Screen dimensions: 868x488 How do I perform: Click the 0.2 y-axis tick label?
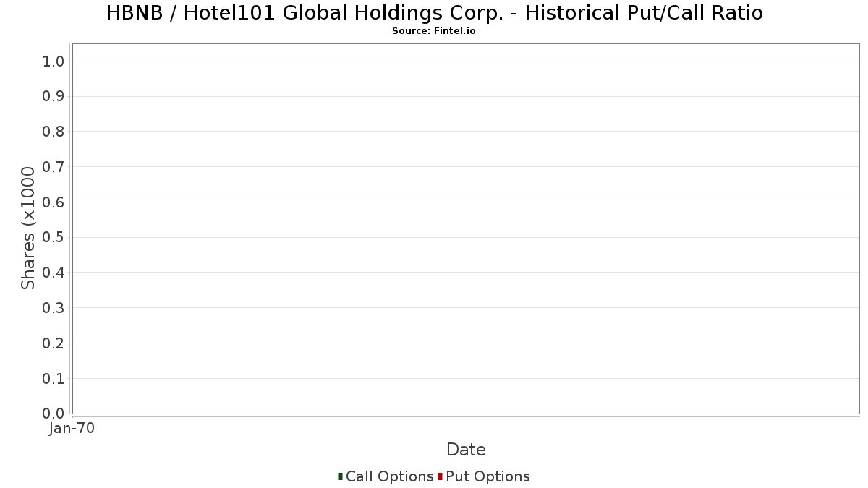point(54,343)
